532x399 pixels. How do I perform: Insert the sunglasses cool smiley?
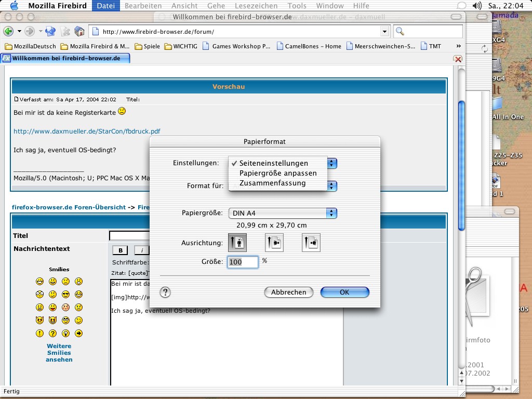[x=66, y=294]
